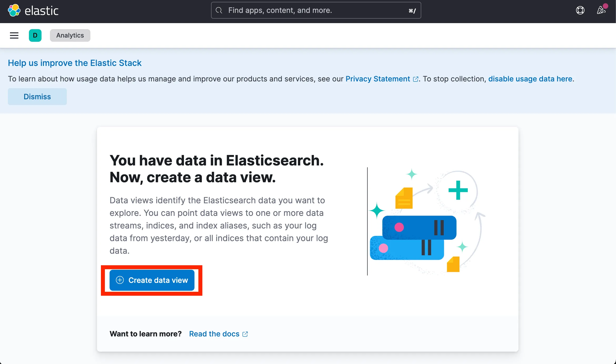Screen dimensions: 616x364
Task: Focus the Find apps search field
Action: (316, 11)
